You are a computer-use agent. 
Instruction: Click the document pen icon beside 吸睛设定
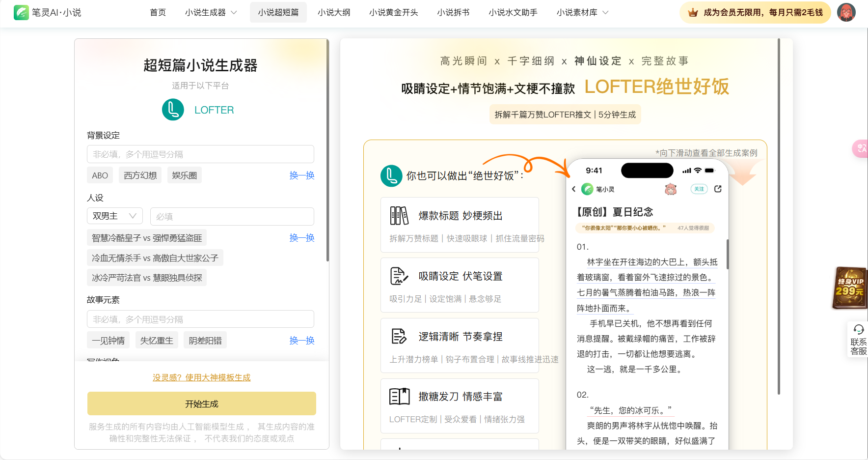point(399,276)
